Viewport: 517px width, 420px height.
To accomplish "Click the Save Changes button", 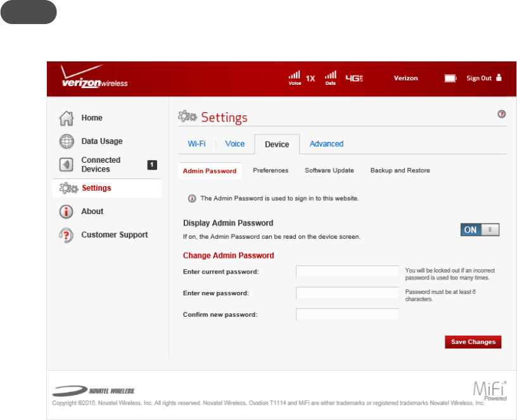I will (x=473, y=342).
